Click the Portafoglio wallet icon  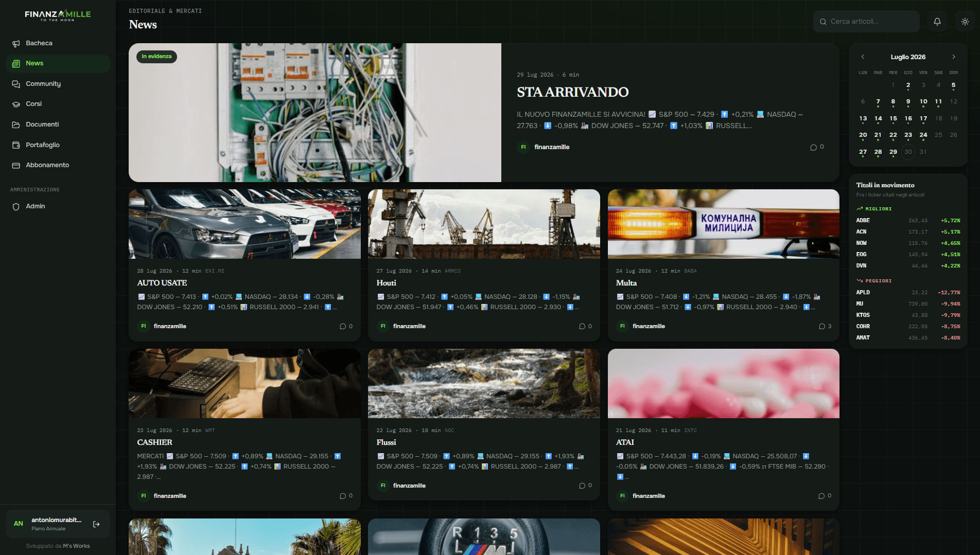click(16, 145)
